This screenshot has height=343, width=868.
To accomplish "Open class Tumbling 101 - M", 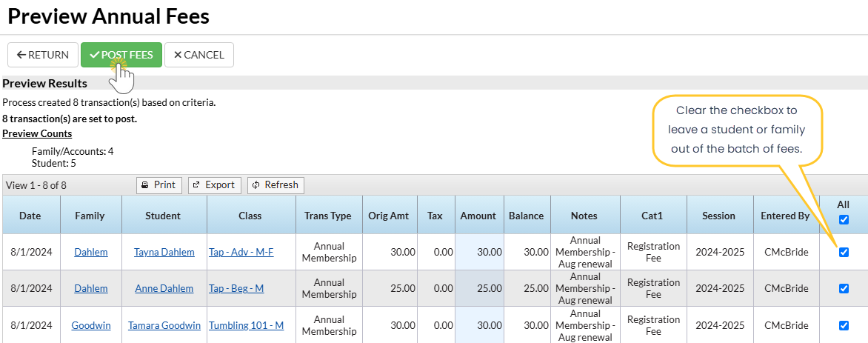I will (x=247, y=325).
